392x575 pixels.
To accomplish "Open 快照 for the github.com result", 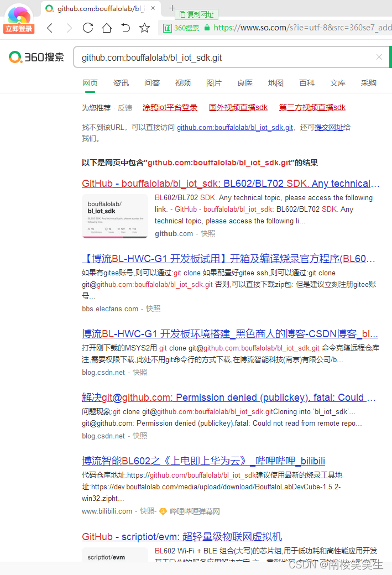I will [208, 233].
